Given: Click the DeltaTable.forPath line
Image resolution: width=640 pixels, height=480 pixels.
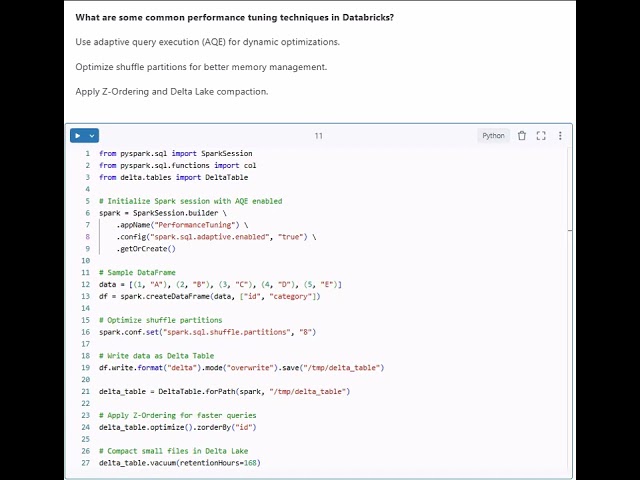Looking at the screenshot, I should (x=224, y=391).
